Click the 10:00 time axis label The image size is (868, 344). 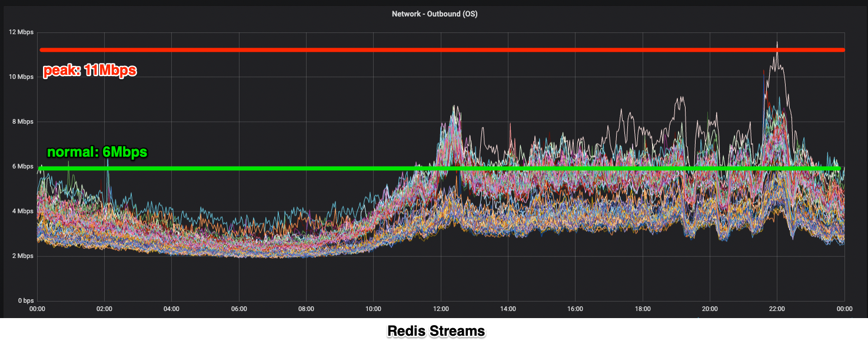(x=374, y=309)
